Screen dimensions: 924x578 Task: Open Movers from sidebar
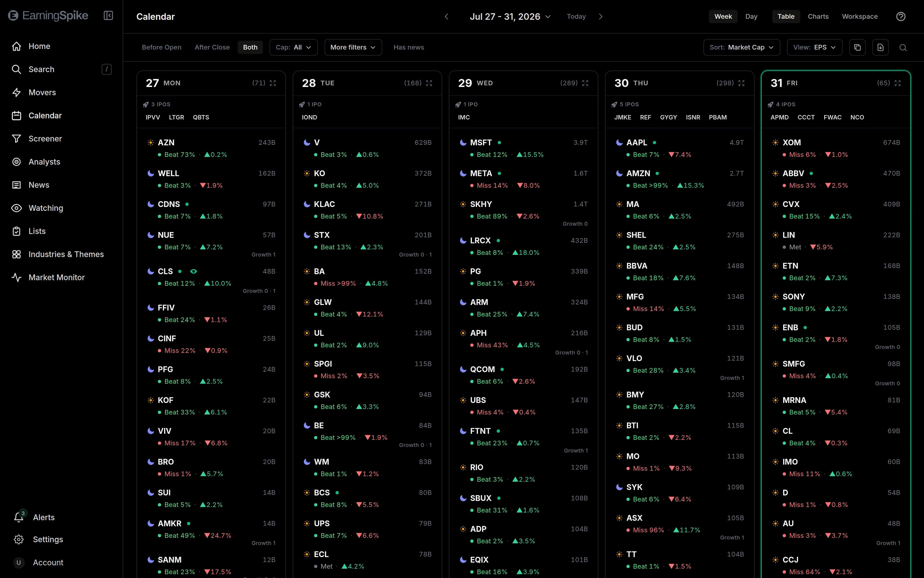tap(61, 92)
